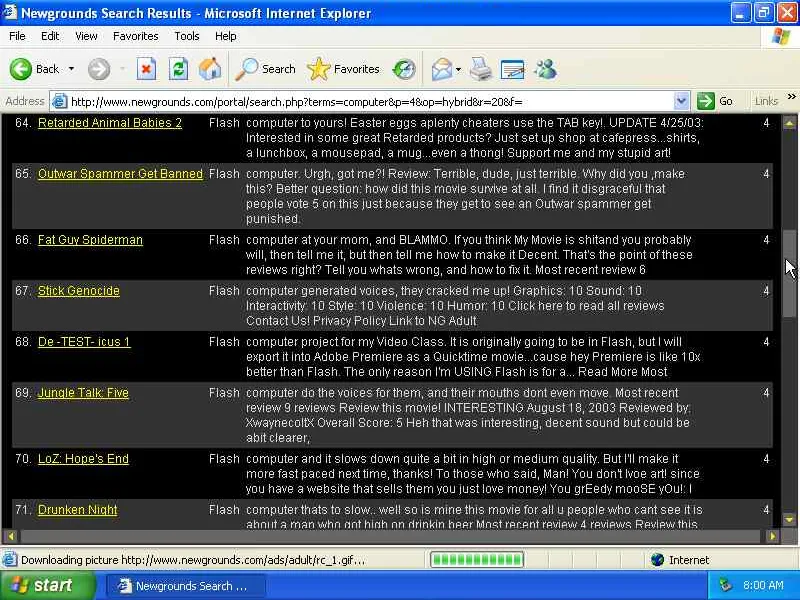
Task: Click the Back arrow icon
Action: [x=21, y=69]
